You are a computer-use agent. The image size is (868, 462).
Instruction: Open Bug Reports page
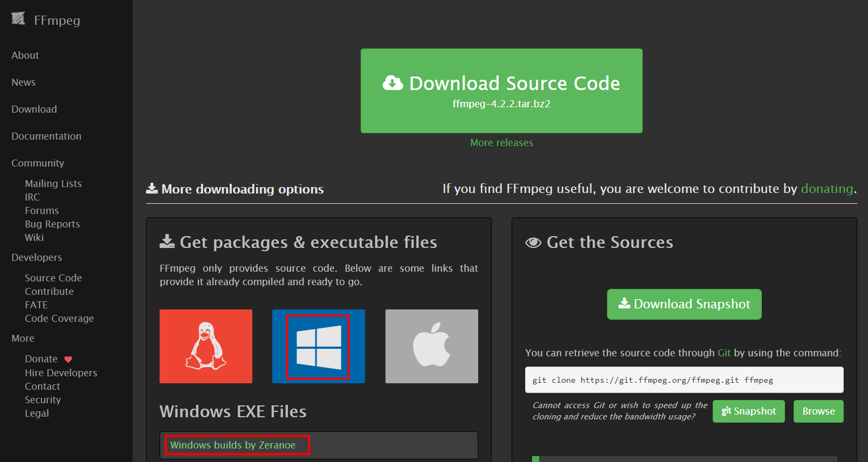pyautogui.click(x=52, y=224)
